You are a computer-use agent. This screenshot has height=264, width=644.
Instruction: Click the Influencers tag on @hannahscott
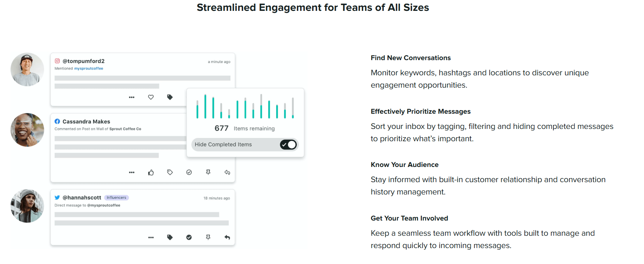pos(116,198)
